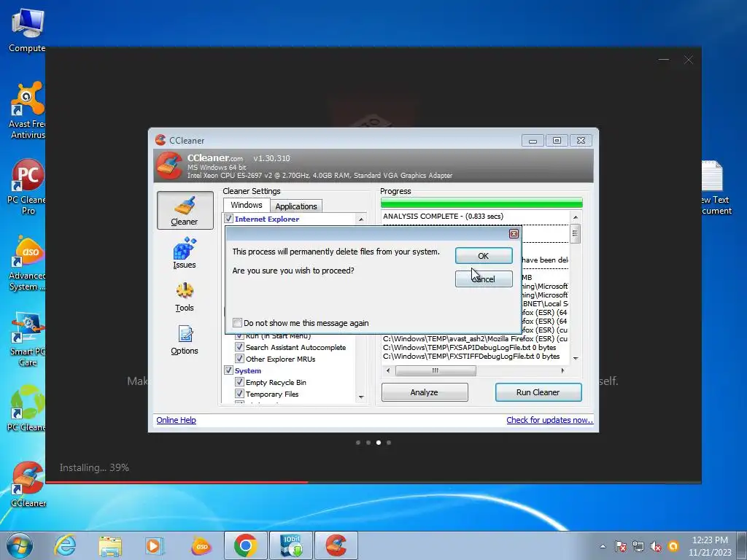Click the muted volume tray icon
The height and width of the screenshot is (560, 747).
(656, 546)
